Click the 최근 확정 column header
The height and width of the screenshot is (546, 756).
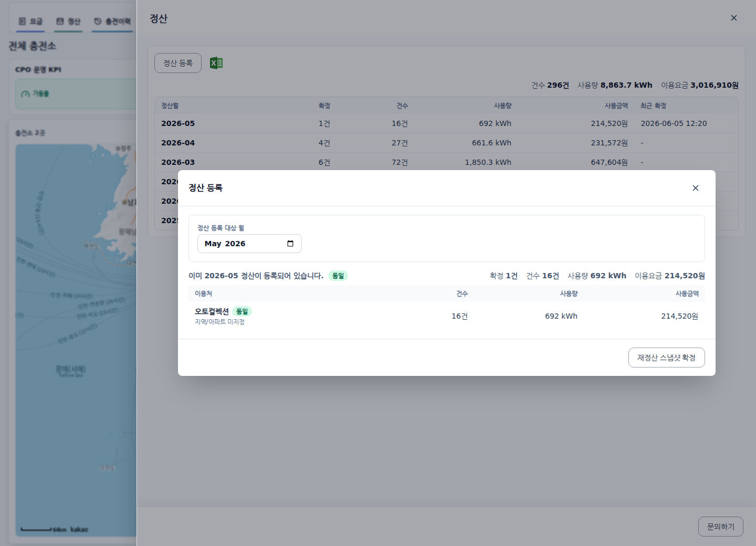click(x=653, y=106)
